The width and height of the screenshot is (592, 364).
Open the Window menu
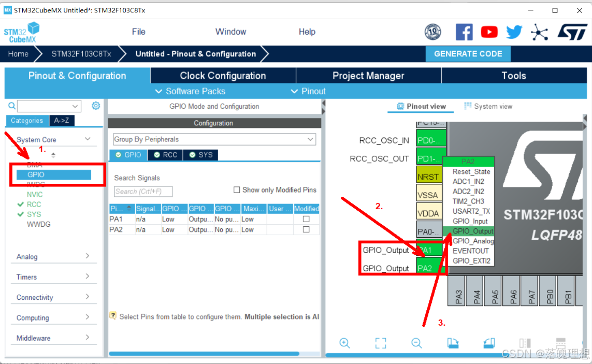click(230, 32)
